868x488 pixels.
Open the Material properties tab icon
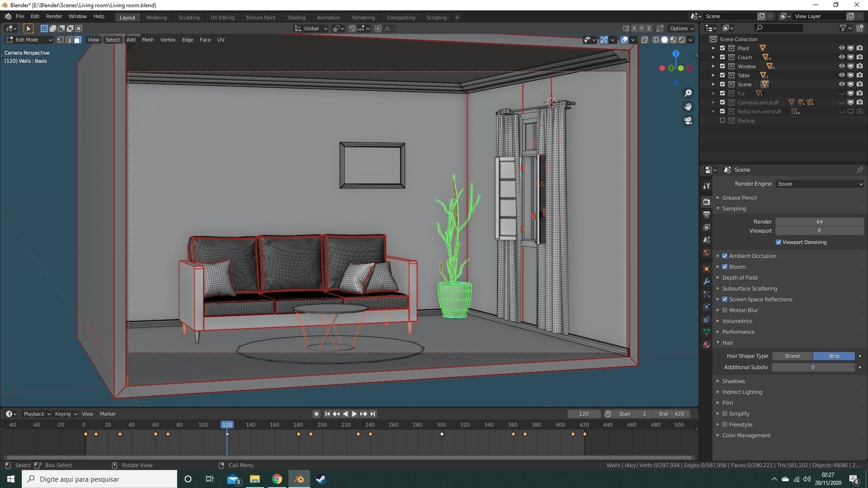[x=707, y=345]
